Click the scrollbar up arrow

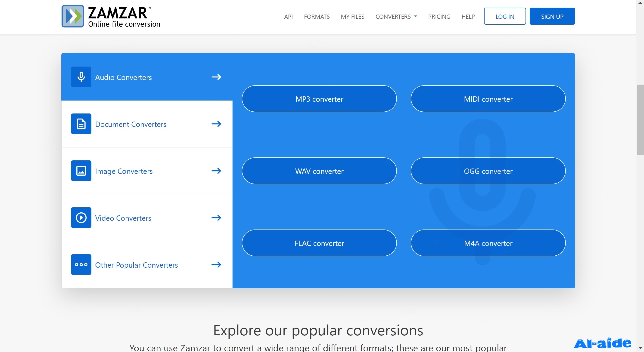[640, 3]
